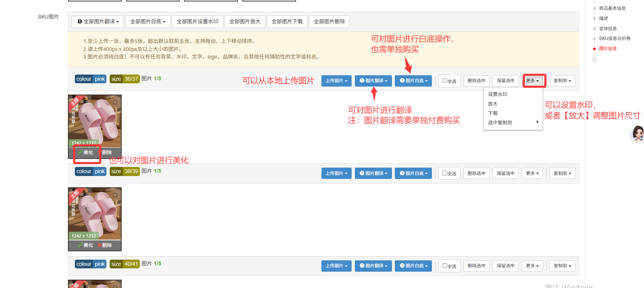The width and height of the screenshot is (644, 288).
Task: Jump to SKU信息与价格 in the side navigation
Action: coord(615,39)
